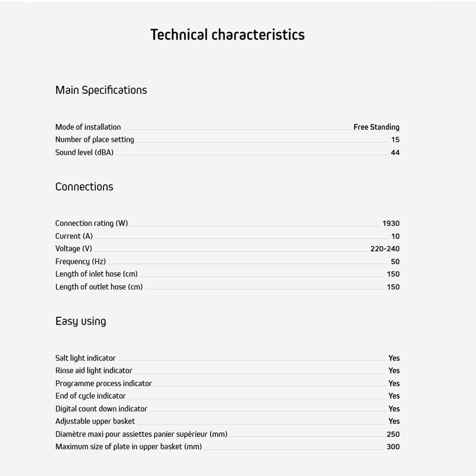
Task: Select the Connections section heading
Action: click(84, 187)
